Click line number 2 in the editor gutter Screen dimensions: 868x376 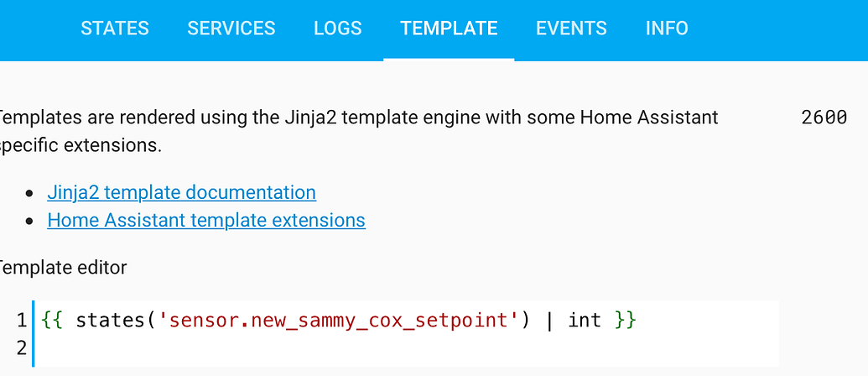(21, 347)
